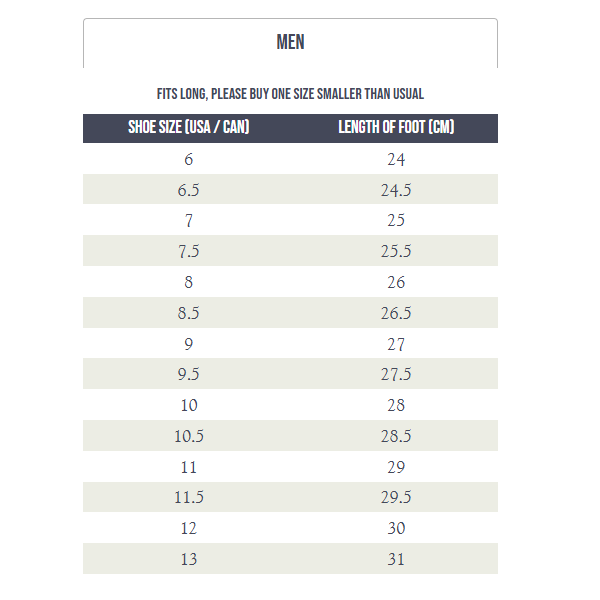Select shoe size 6 cell
600x600 pixels.
188,159
